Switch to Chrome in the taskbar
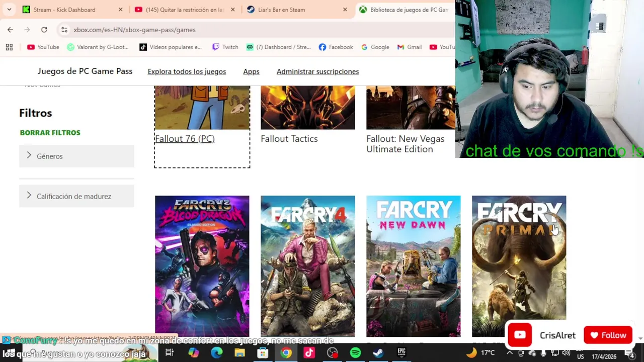Image resolution: width=644 pixels, height=362 pixels. click(x=286, y=353)
